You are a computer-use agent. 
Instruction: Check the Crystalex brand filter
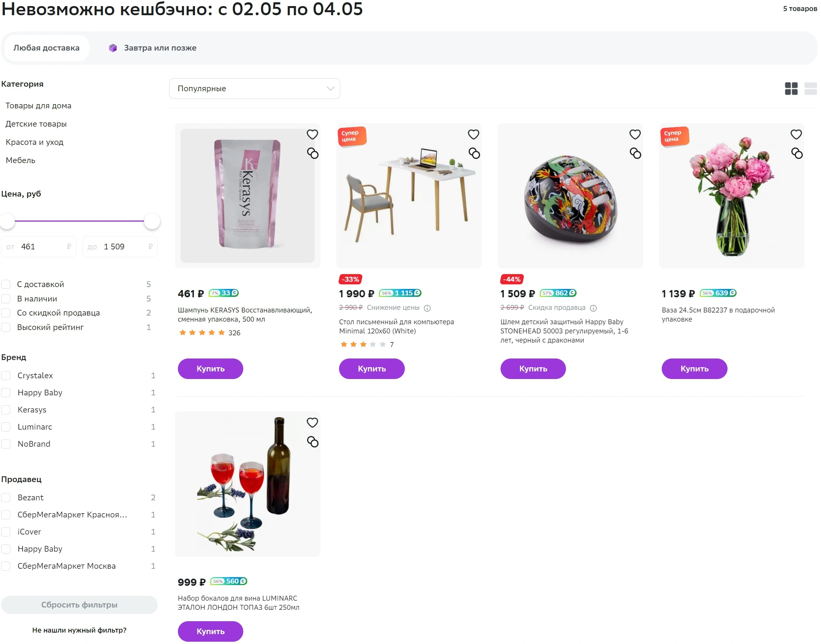[6, 376]
